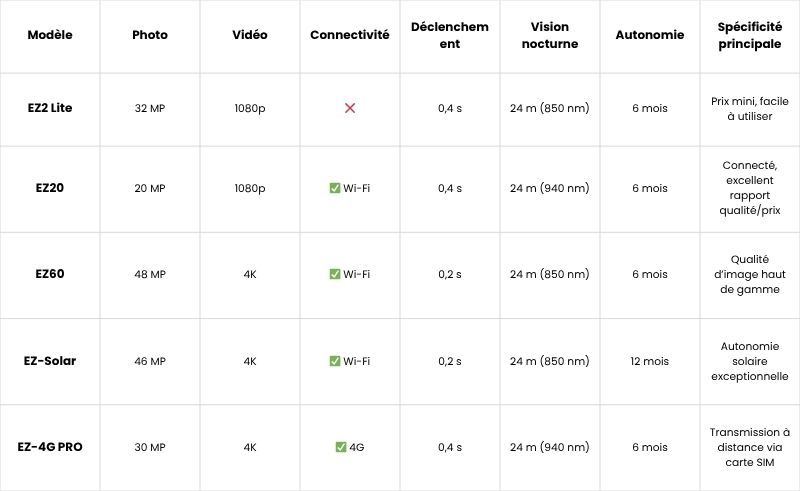
Task: Click green checkmark in EZ60 connectivity cell
Action: (335, 274)
